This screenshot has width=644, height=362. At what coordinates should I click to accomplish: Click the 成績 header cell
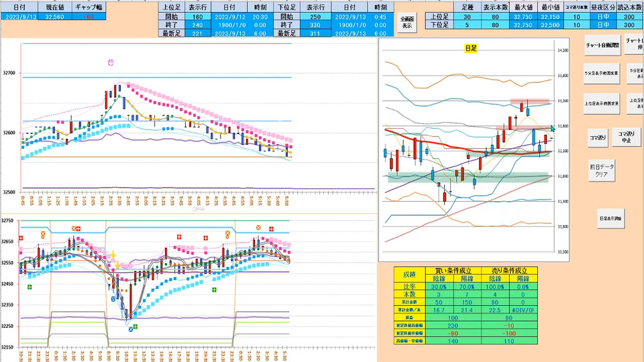(x=409, y=275)
